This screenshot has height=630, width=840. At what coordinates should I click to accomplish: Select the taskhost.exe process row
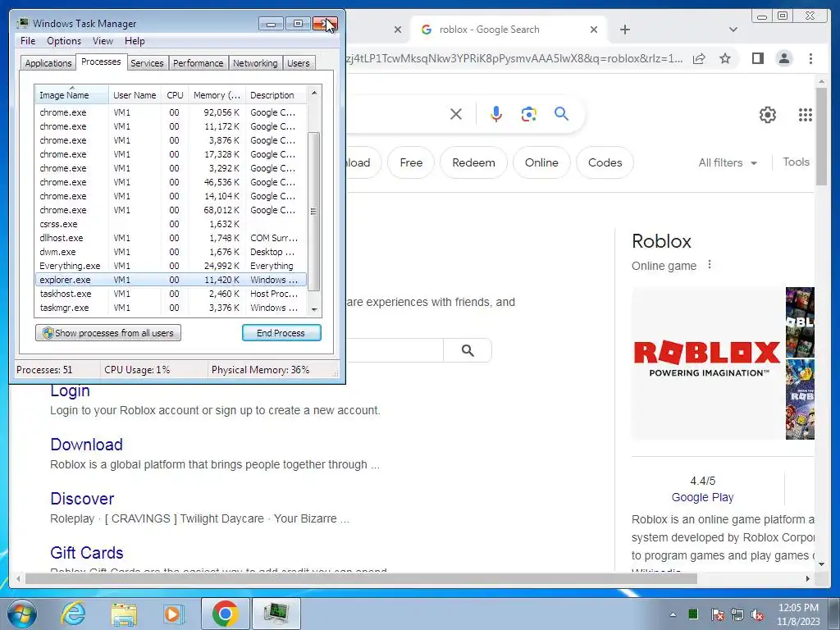171,294
